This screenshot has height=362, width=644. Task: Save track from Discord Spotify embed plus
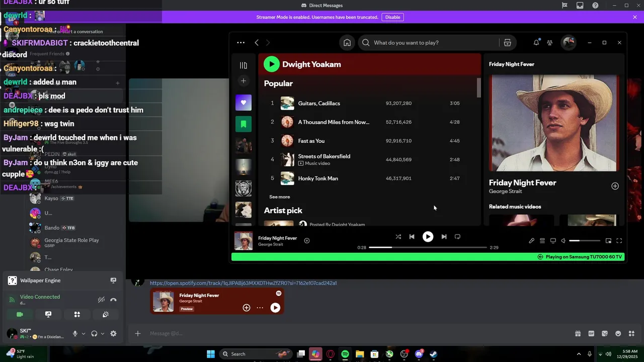(x=247, y=308)
